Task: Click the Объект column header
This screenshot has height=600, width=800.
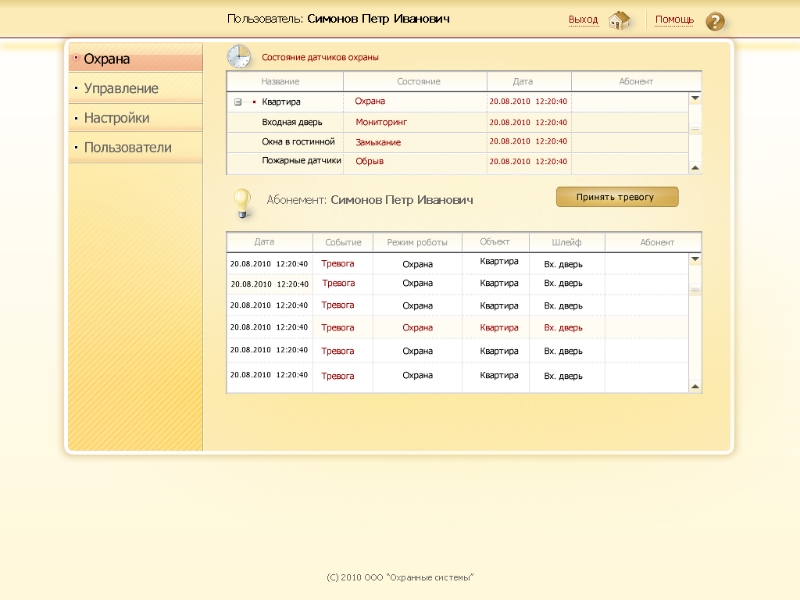Action: pyautogui.click(x=495, y=242)
